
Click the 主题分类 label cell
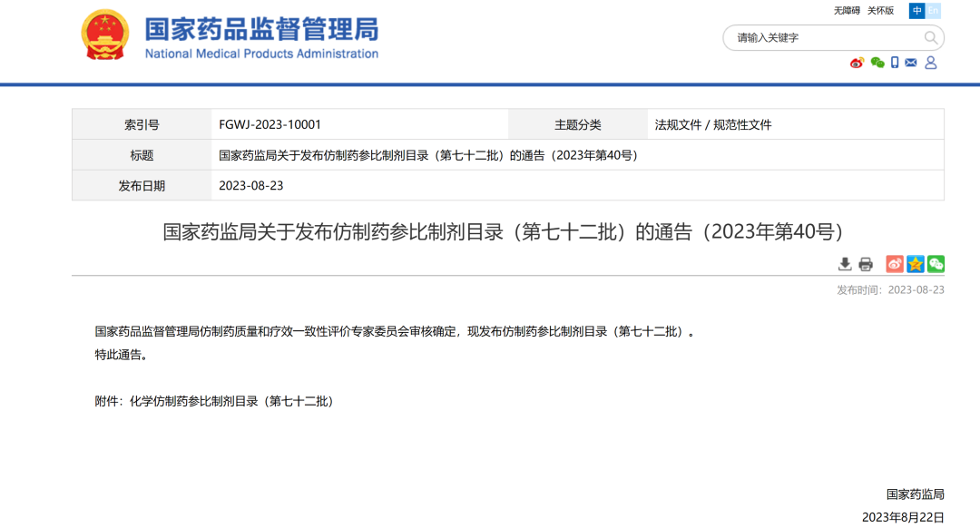[578, 124]
